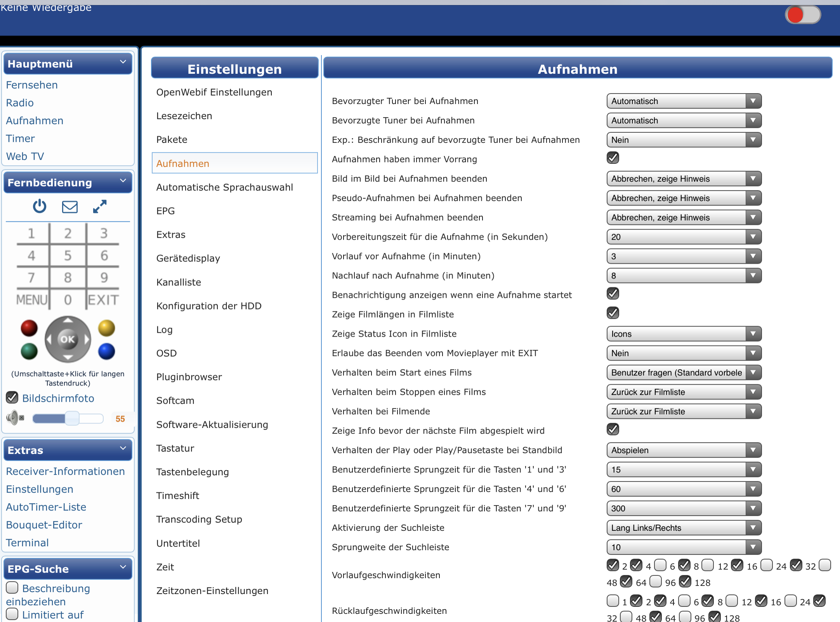Open Exp.: Beschränkung auf bevorzugte Tuner dropdown
840x622 pixels.
coord(684,140)
